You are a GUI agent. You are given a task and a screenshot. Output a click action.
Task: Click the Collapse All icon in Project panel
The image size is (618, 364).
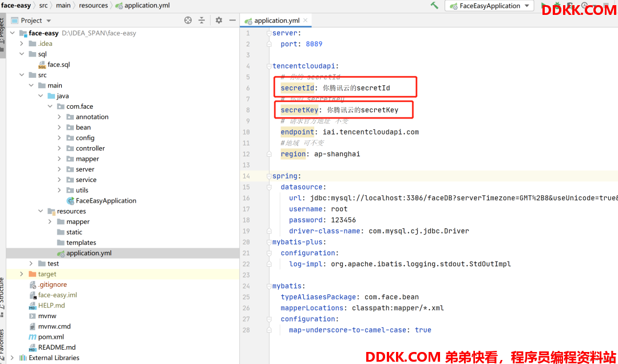point(201,21)
